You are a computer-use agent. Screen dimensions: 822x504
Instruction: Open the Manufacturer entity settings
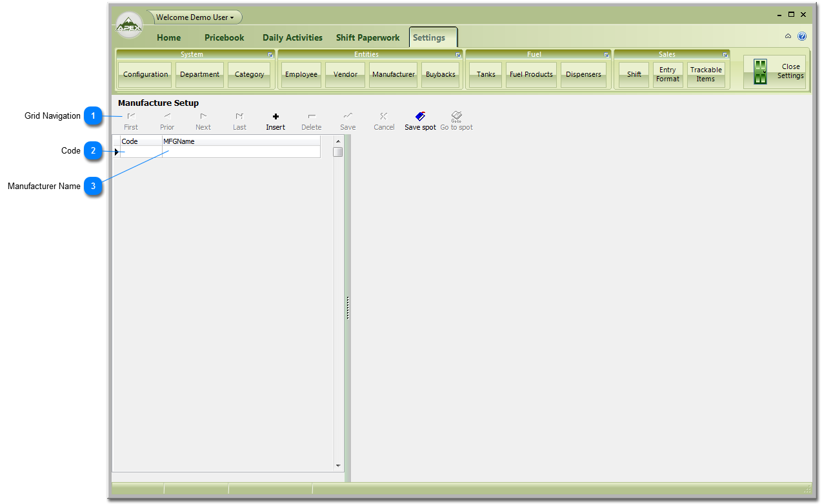[393, 74]
